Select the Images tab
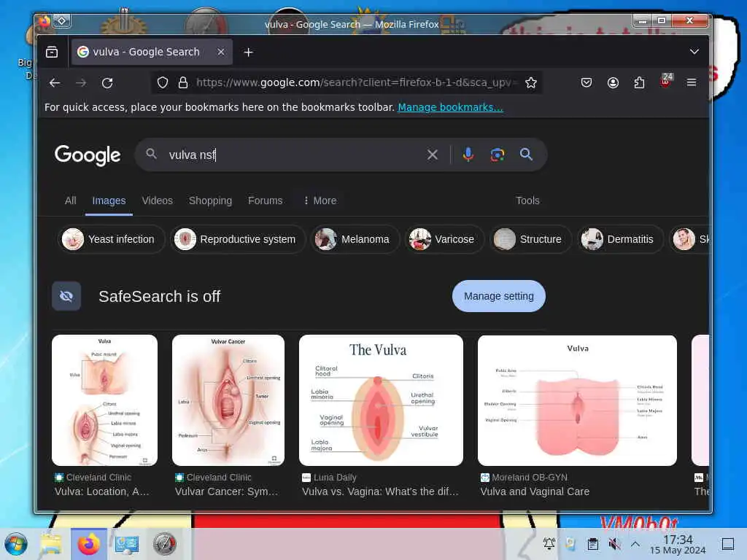 coord(109,201)
